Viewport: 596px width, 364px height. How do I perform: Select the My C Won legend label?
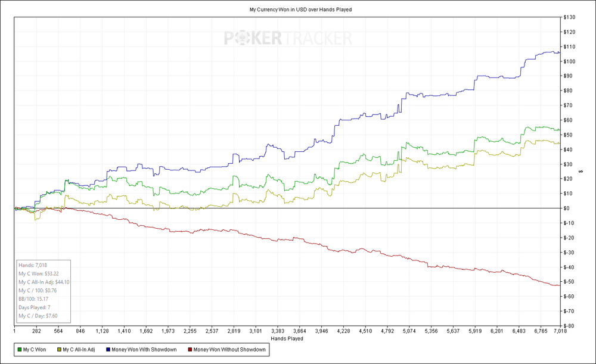[x=36, y=350]
